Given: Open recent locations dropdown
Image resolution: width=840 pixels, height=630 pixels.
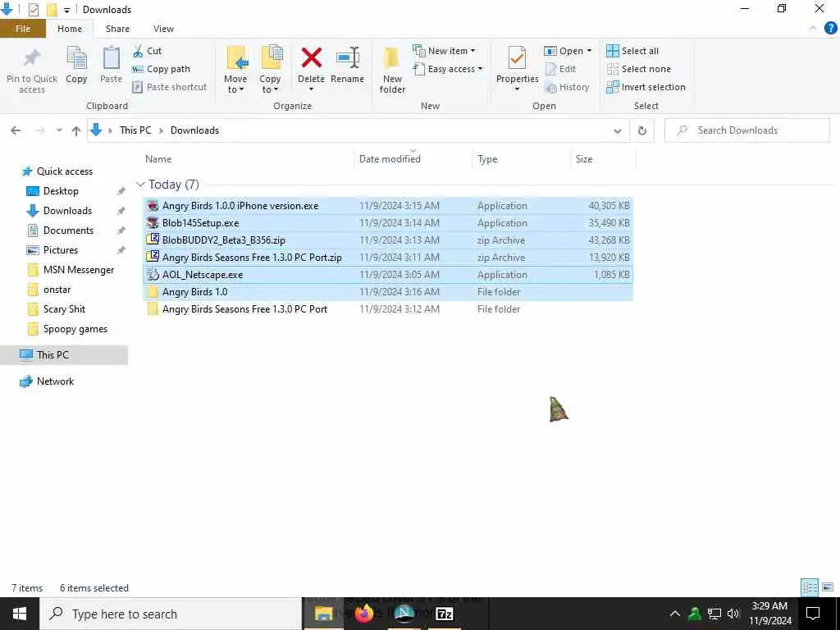Looking at the screenshot, I should click(x=59, y=130).
